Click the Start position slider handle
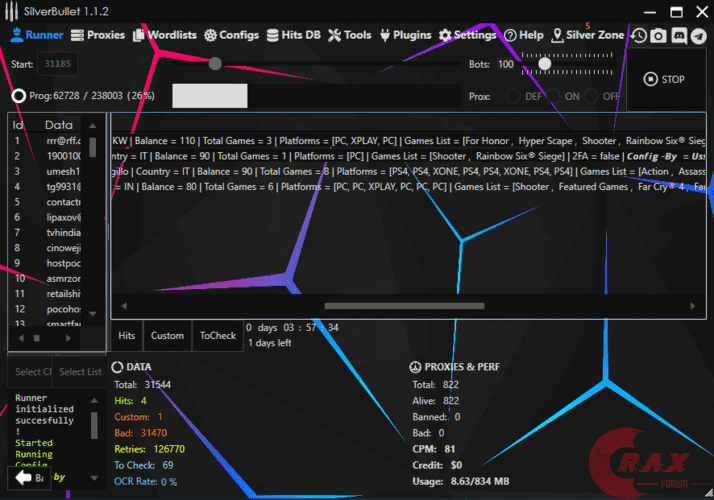This screenshot has width=714, height=500. coord(215,63)
